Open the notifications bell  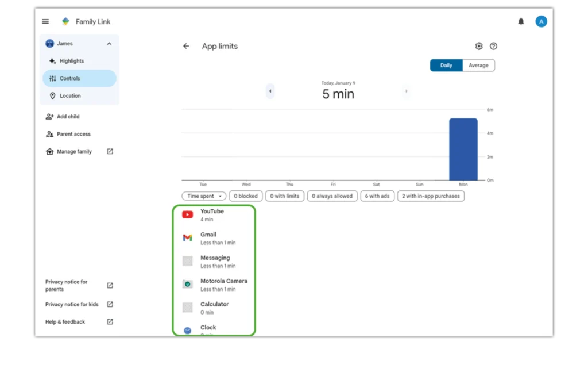[521, 21]
